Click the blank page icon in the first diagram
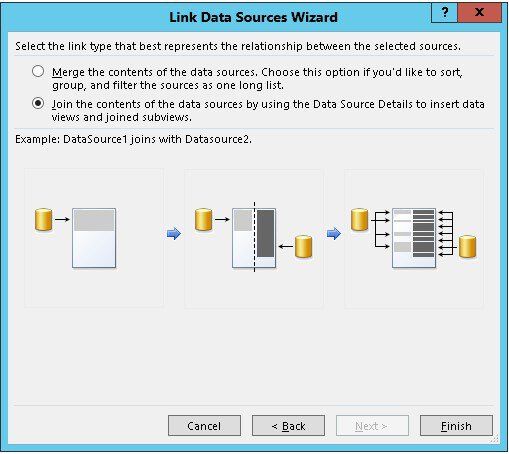Image resolution: width=509 pixels, height=454 pixels. pos(94,238)
